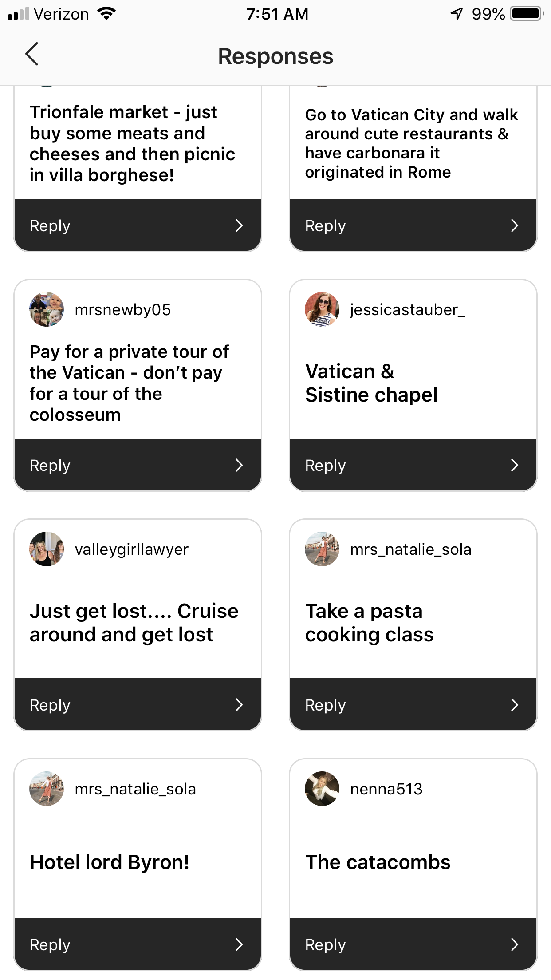Tap nenna513's avatar image
Viewport: 551px width, 980px height.
click(x=322, y=789)
